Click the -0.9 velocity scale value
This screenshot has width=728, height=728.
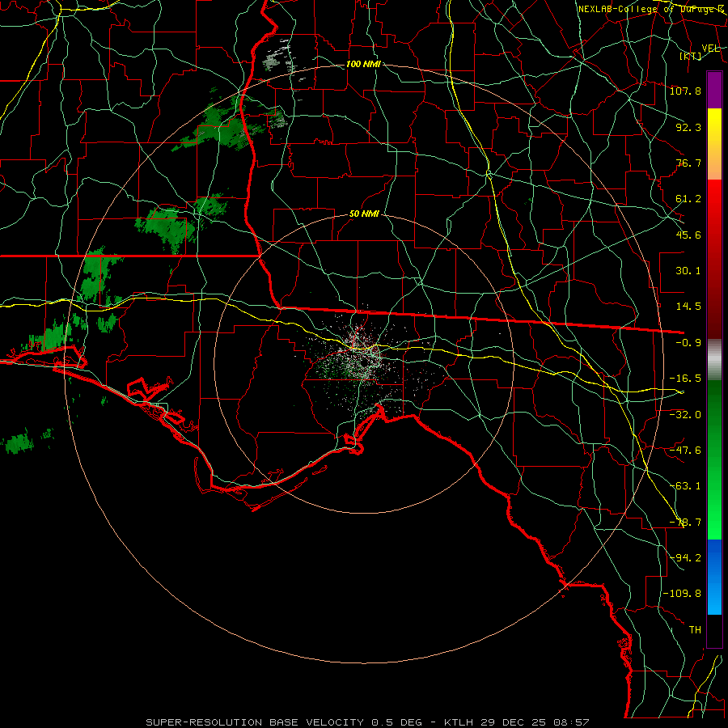pos(688,343)
